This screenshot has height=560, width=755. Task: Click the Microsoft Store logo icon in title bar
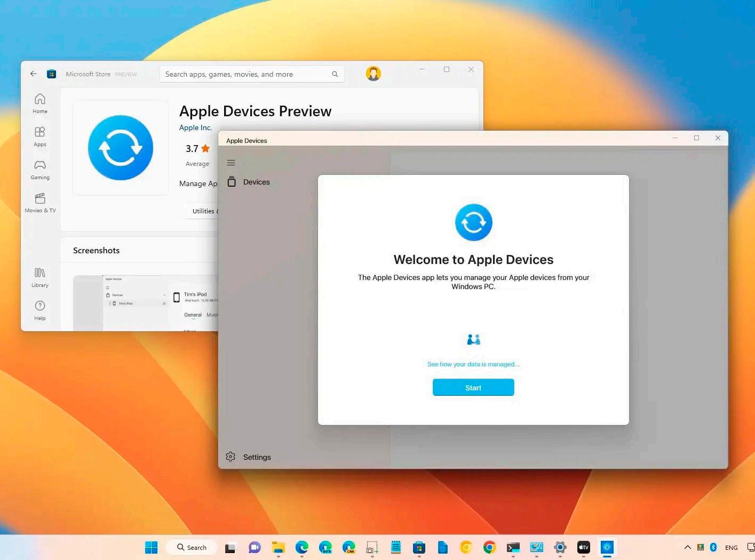pyautogui.click(x=51, y=74)
